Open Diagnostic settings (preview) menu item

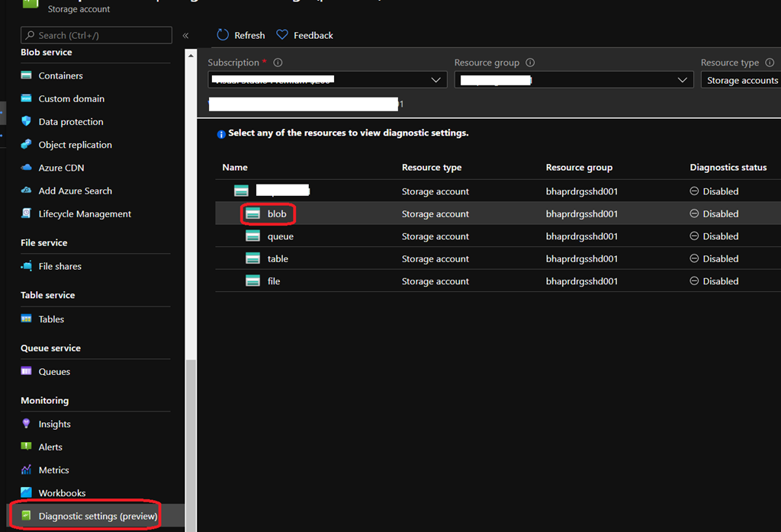pos(98,516)
